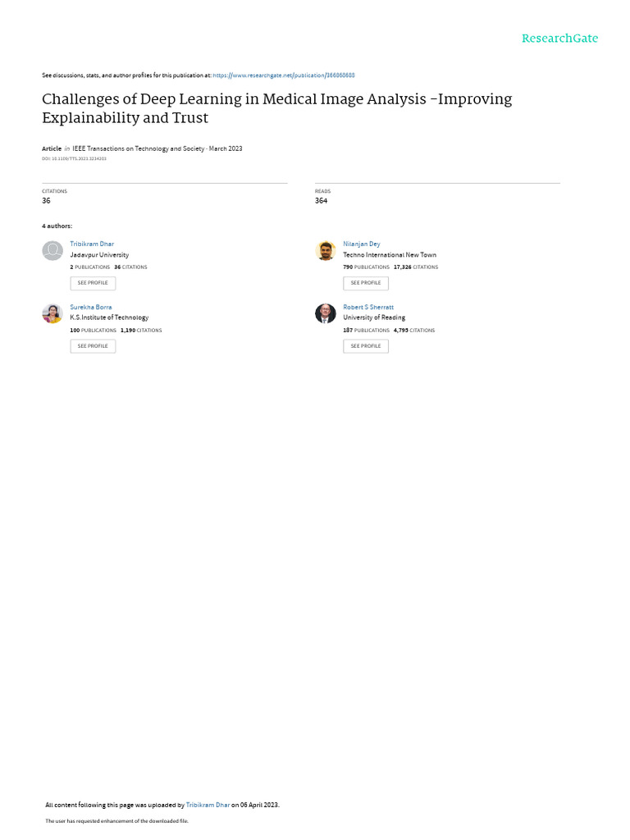Click the IEEE Transactions on Technology and Society journal name
Viewport: 630px width, 840px height.
139,148
